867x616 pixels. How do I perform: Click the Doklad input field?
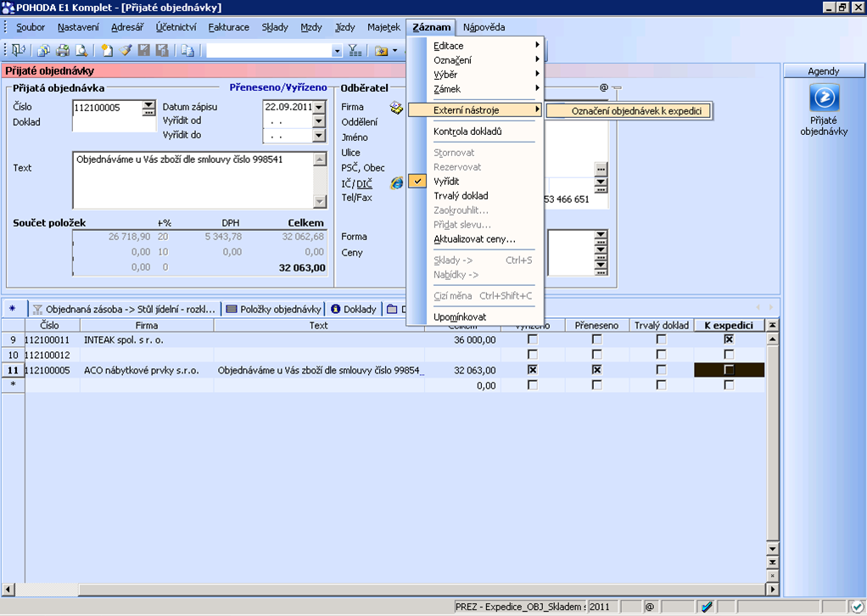coord(115,123)
